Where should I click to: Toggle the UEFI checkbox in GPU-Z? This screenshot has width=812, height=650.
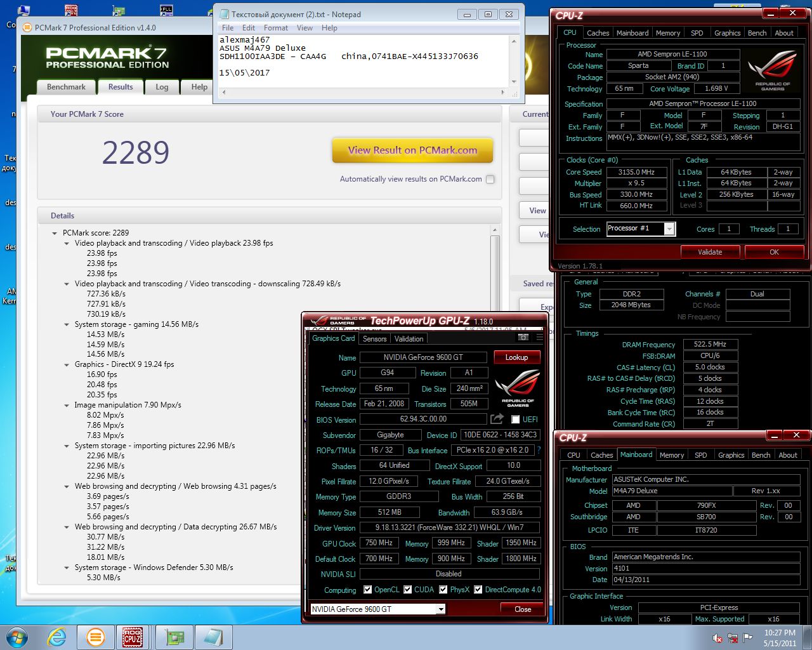point(515,419)
